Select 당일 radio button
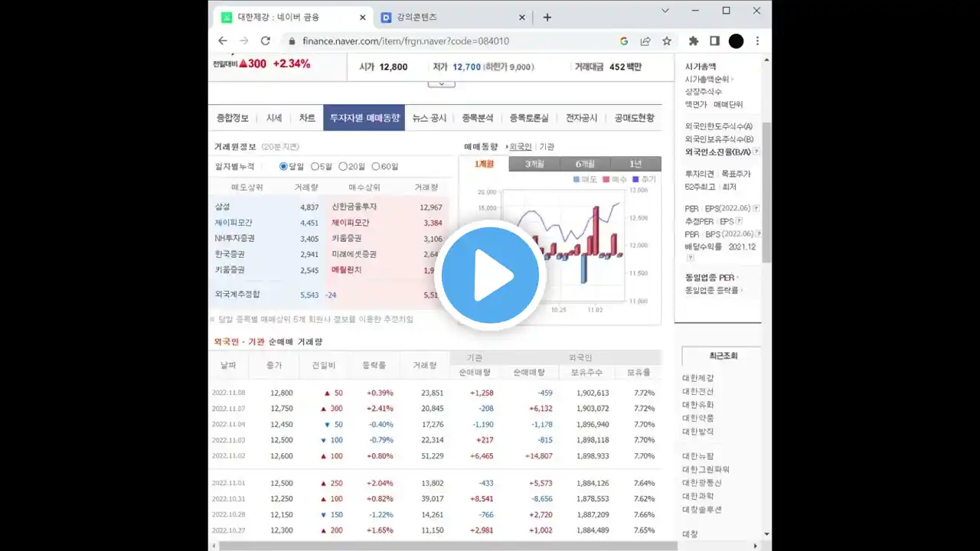Screen dimensions: 980x551 [283, 166]
